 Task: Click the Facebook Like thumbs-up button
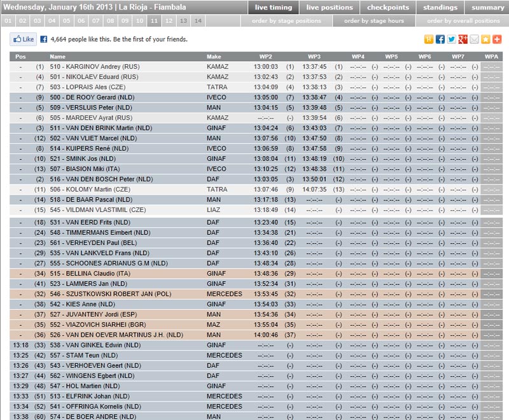click(23, 39)
